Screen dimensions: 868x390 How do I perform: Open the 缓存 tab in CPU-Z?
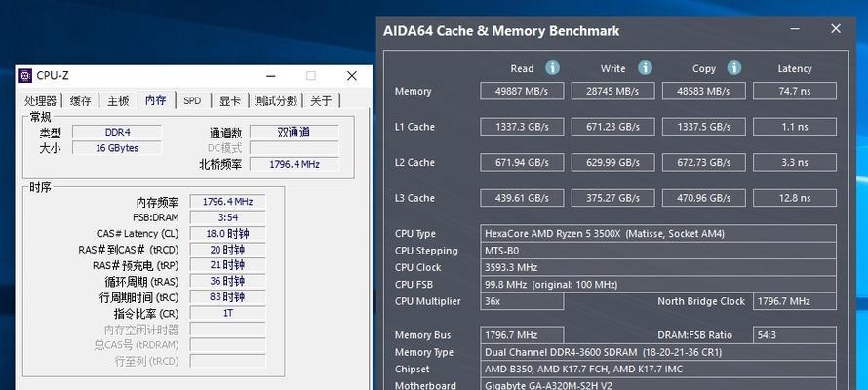coord(80,100)
